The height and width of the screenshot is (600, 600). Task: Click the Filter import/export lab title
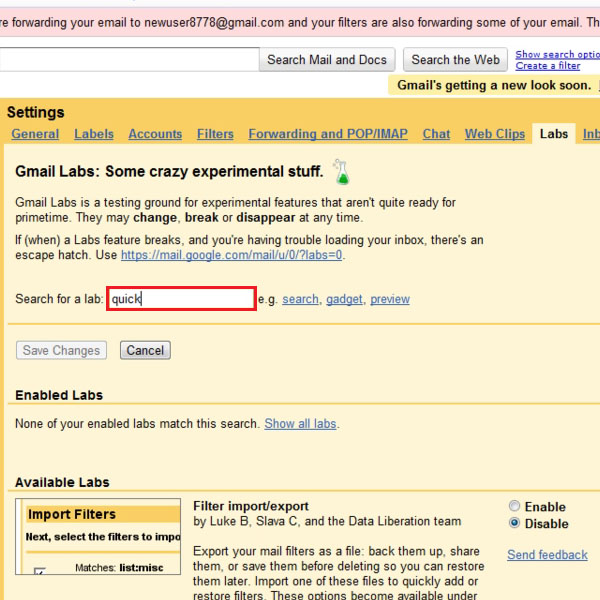(251, 506)
